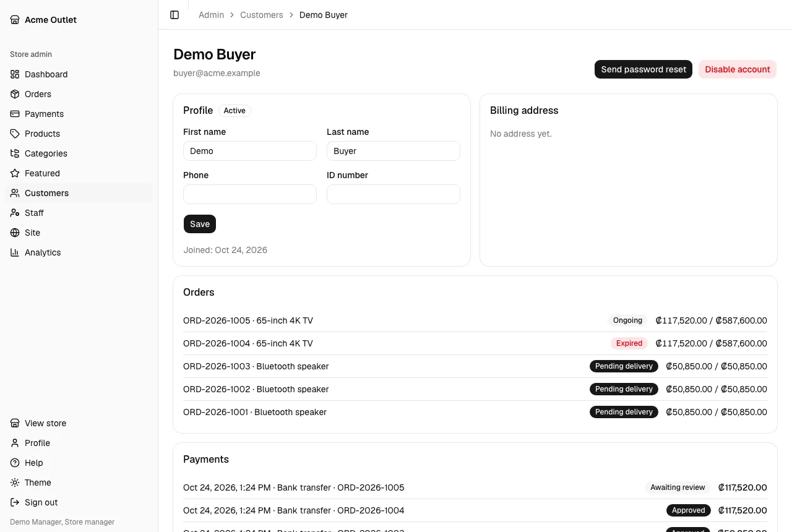Focus the First name input field

[250, 151]
